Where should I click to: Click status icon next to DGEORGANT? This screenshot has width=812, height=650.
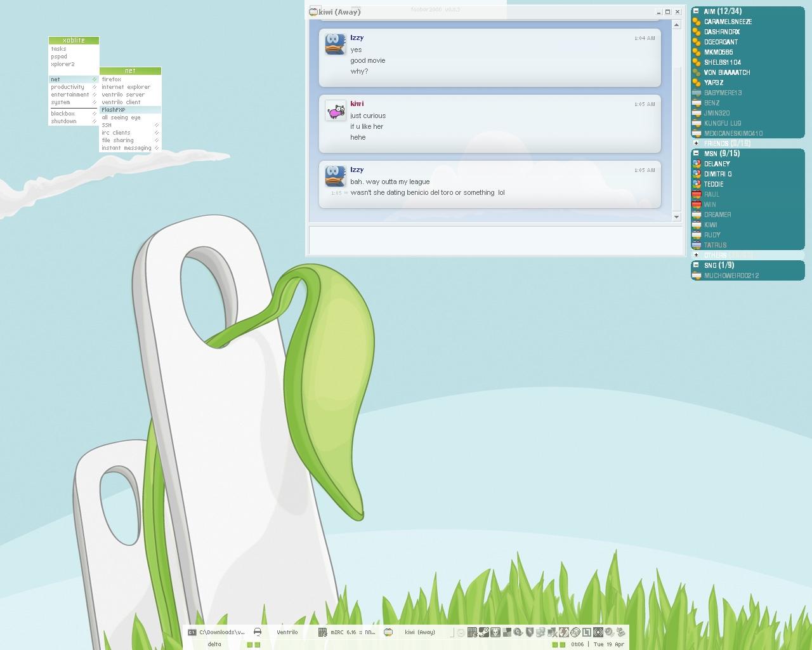(x=697, y=42)
